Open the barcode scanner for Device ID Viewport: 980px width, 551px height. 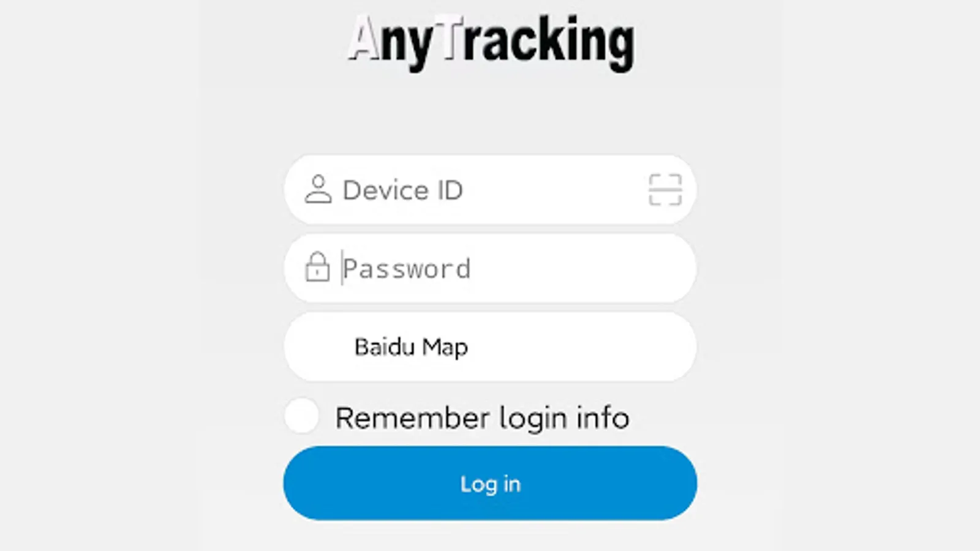665,189
